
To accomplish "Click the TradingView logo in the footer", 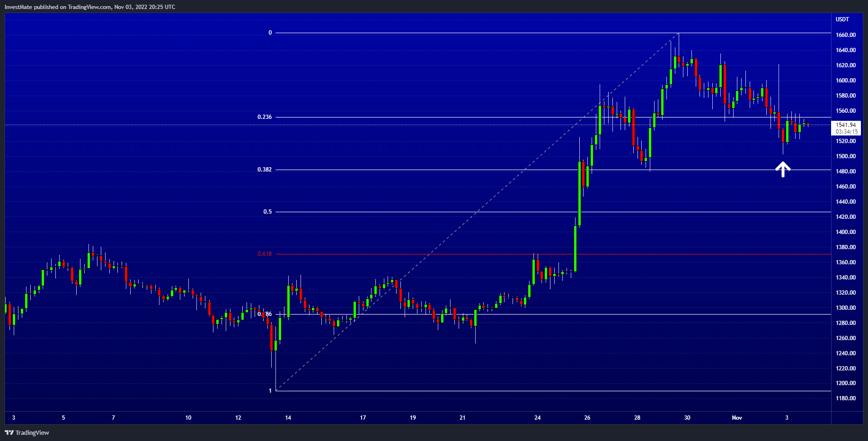I will click(x=27, y=432).
